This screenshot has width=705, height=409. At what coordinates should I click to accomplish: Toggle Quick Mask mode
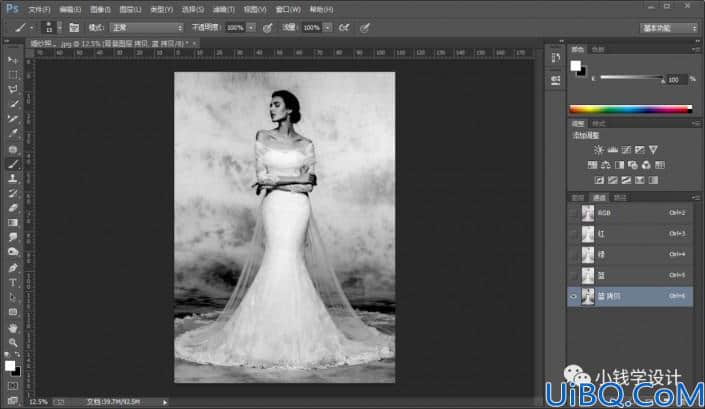tap(13, 386)
